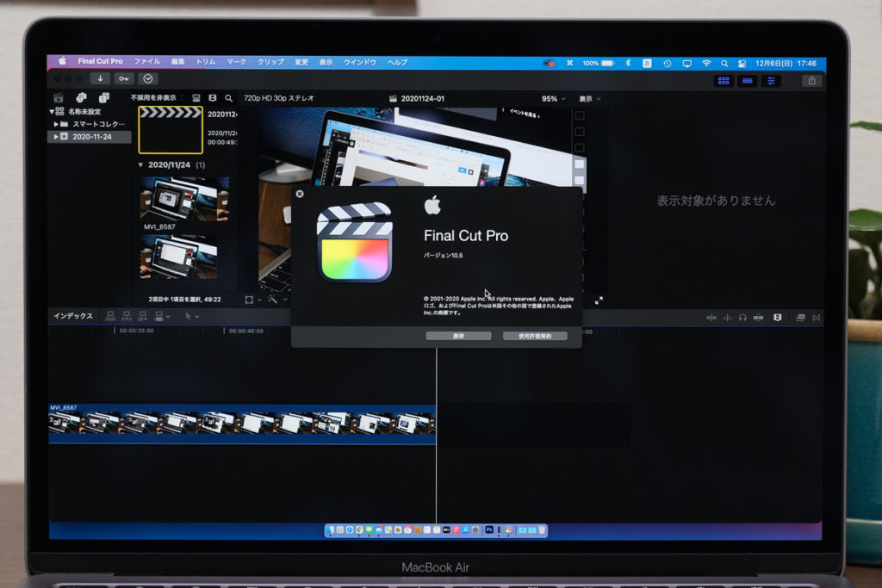Viewport: 882px width, 588px height.
Task: Open the Apple menu
Action: [62, 61]
